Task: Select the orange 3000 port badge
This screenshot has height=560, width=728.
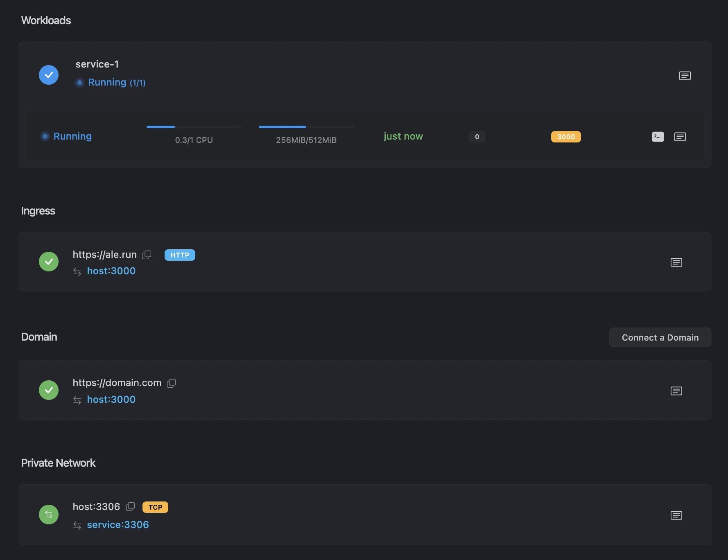Action: pos(566,137)
